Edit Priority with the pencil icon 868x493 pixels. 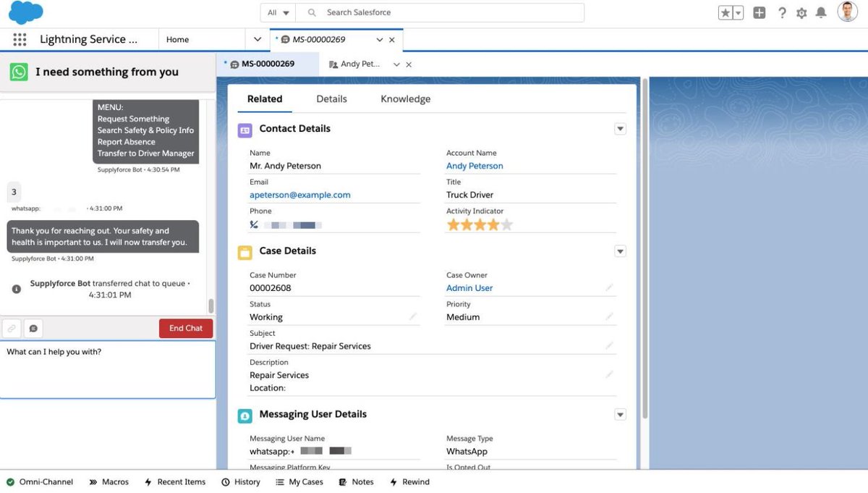pos(609,316)
